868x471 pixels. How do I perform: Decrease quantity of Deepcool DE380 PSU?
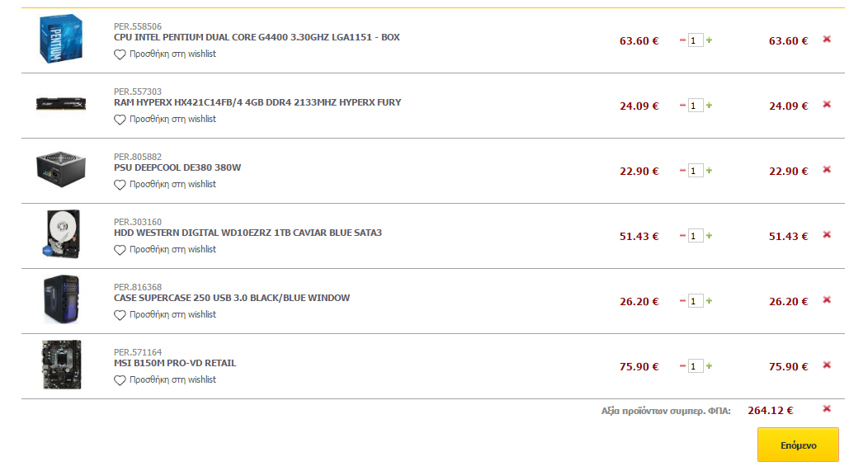[682, 171]
